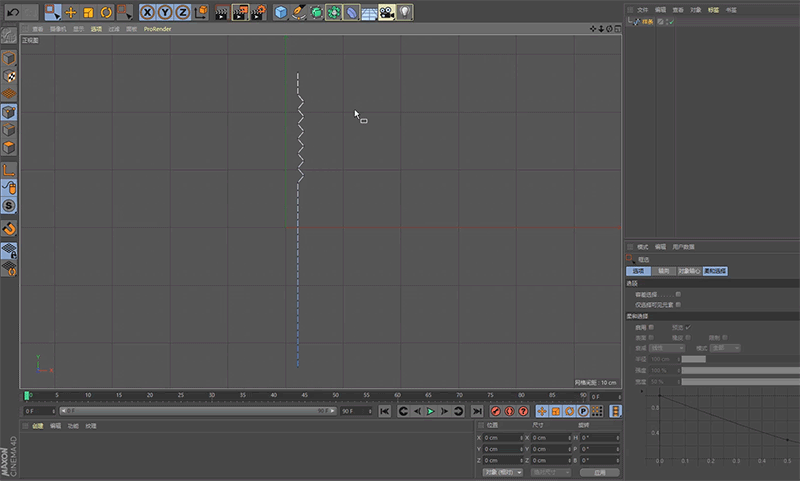Click the 强度 strength slider
This screenshot has height=481, width=800.
click(740, 370)
